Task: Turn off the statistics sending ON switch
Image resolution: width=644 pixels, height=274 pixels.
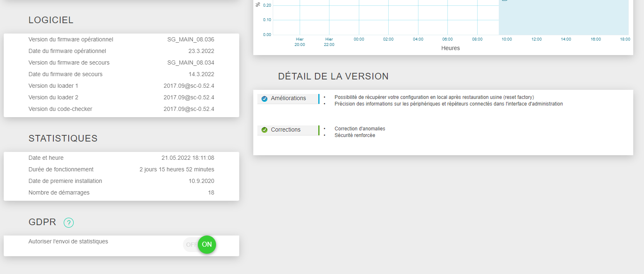Action: (x=207, y=245)
